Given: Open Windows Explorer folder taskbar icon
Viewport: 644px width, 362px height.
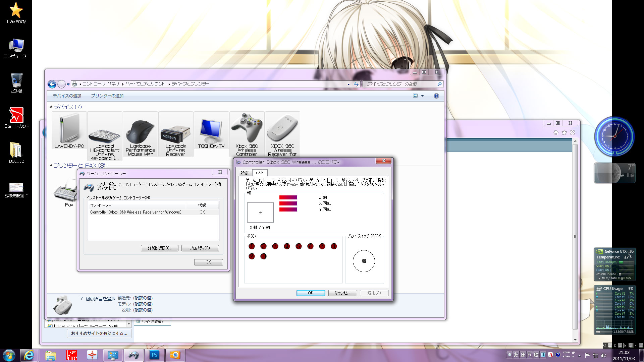Looking at the screenshot, I should [x=50, y=355].
